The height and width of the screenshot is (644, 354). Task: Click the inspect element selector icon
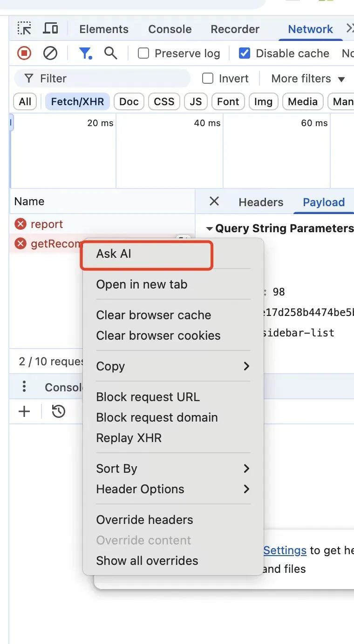coord(24,29)
